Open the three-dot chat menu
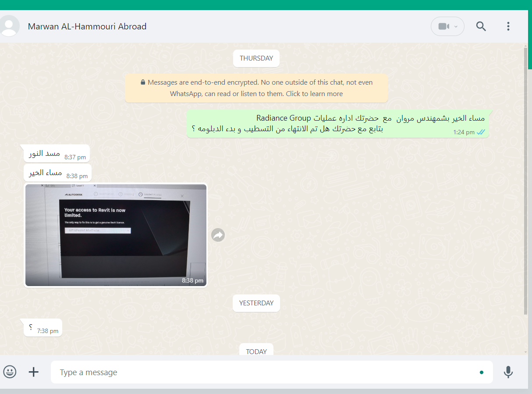 coord(508,26)
